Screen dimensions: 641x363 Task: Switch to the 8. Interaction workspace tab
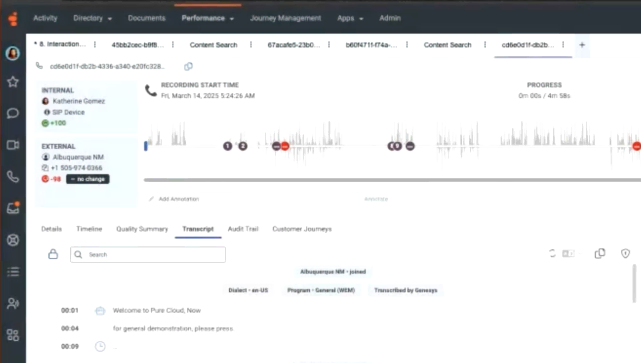[60, 44]
